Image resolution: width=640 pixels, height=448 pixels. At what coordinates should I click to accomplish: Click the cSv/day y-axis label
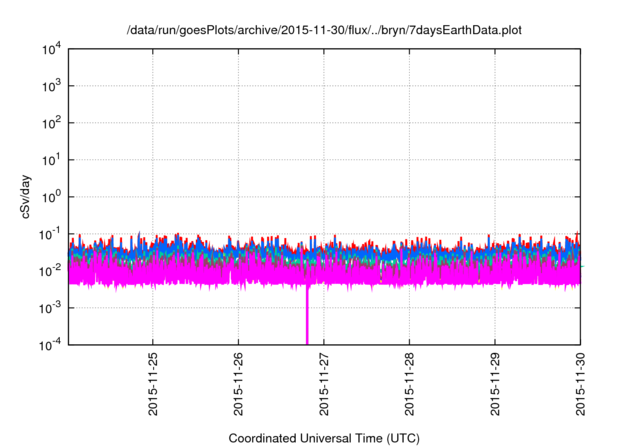(26, 197)
